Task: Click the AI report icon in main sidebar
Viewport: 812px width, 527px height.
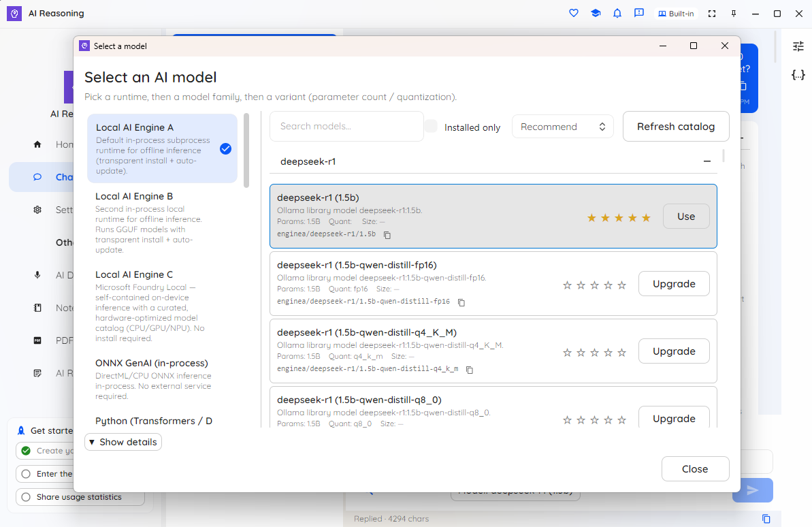Action: click(37, 373)
